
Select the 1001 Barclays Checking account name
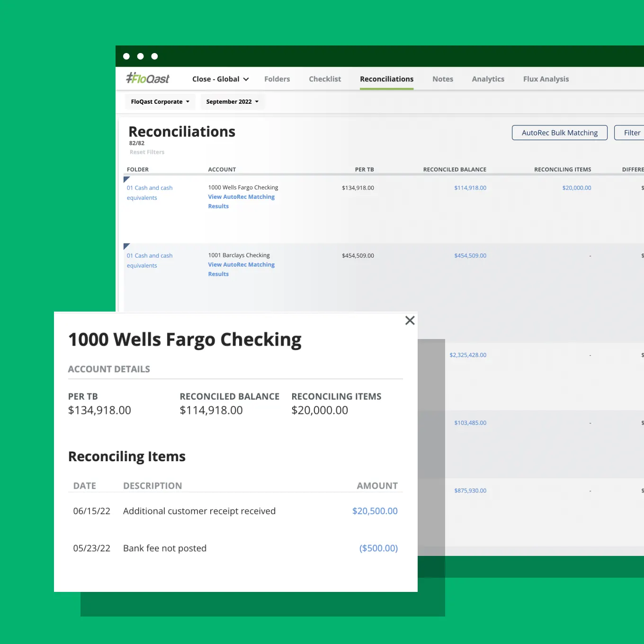click(239, 255)
